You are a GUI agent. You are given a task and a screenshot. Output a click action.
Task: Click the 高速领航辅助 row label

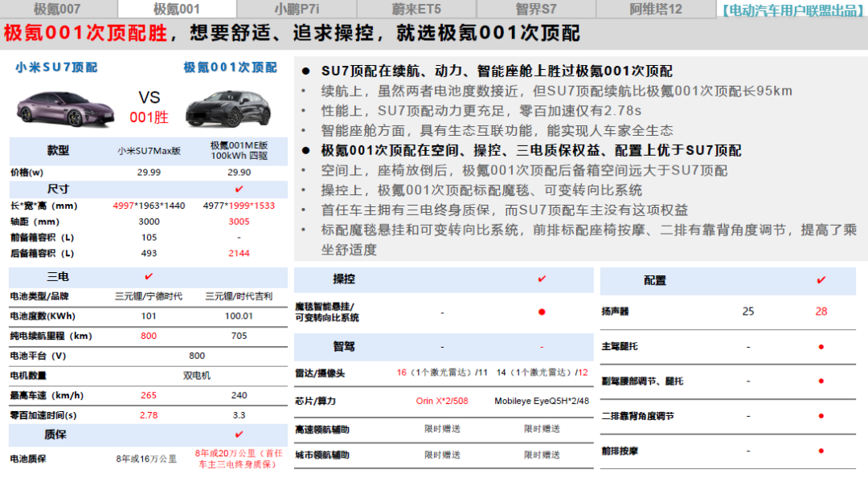[322, 430]
